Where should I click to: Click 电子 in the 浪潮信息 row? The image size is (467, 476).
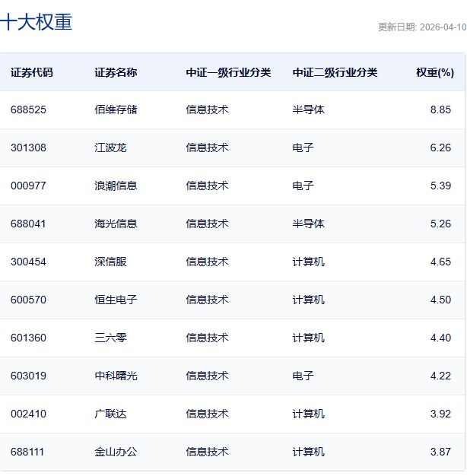(303, 186)
